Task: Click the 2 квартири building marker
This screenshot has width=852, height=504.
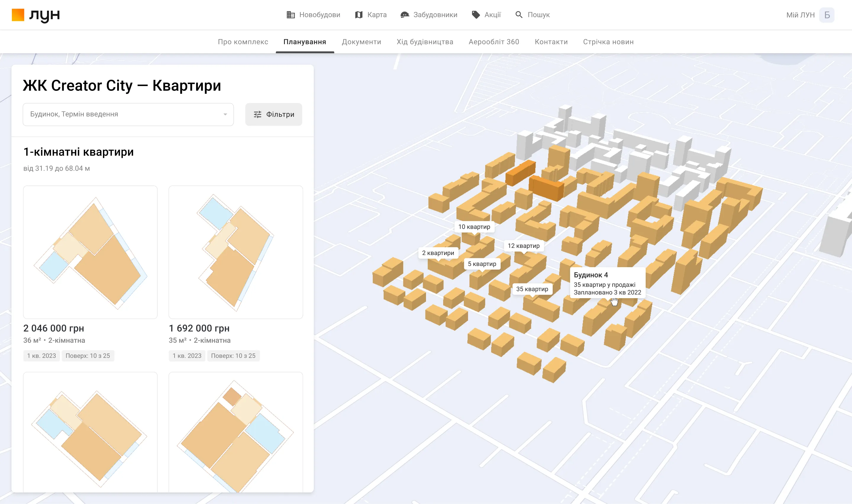Action: click(438, 253)
